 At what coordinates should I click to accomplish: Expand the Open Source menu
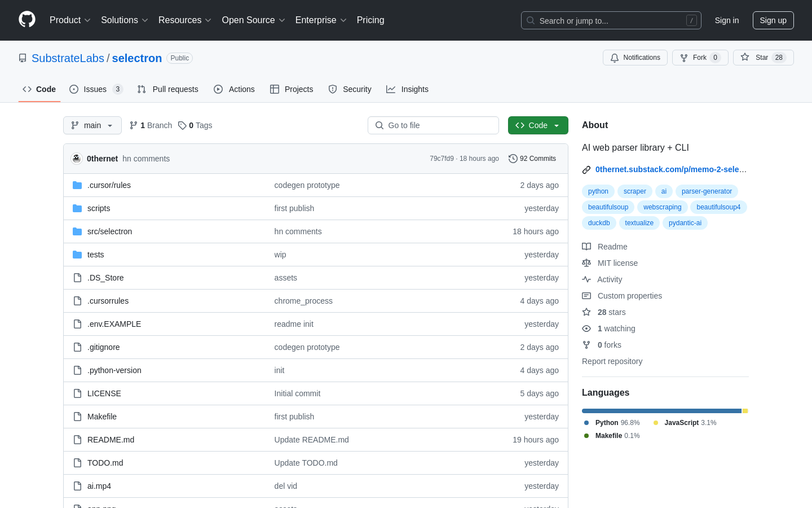click(254, 20)
